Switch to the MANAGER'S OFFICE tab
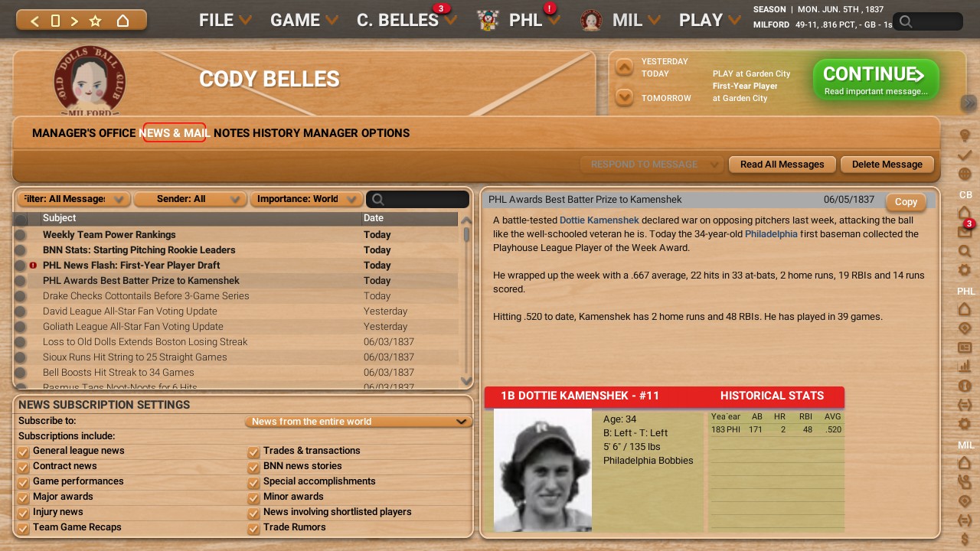Viewport: 980px width, 551px height. point(84,133)
